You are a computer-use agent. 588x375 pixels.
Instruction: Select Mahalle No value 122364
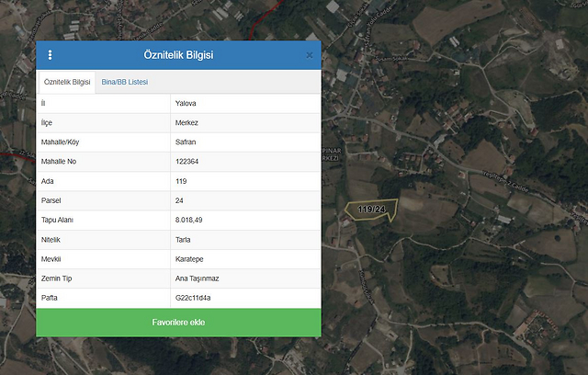coord(187,161)
